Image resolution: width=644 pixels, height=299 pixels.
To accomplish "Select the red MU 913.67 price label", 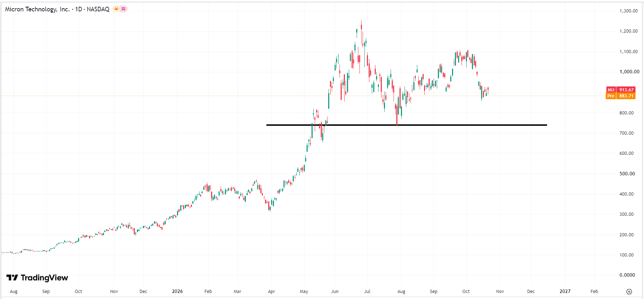I will tap(621, 90).
